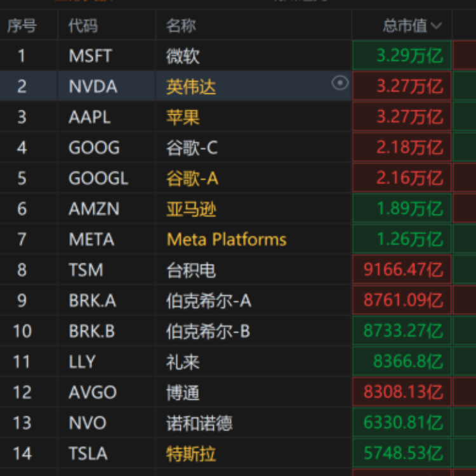Click 苹果's 3.27万亿 market cap cell
Viewport: 476px width, 476px height.
pyautogui.click(x=402, y=117)
